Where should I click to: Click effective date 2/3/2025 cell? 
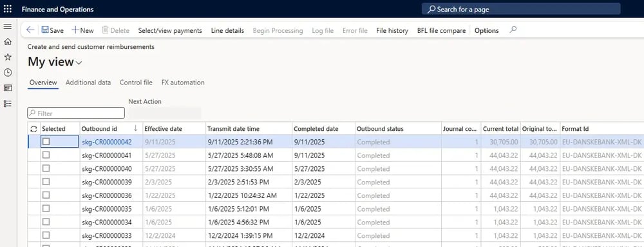click(x=158, y=182)
